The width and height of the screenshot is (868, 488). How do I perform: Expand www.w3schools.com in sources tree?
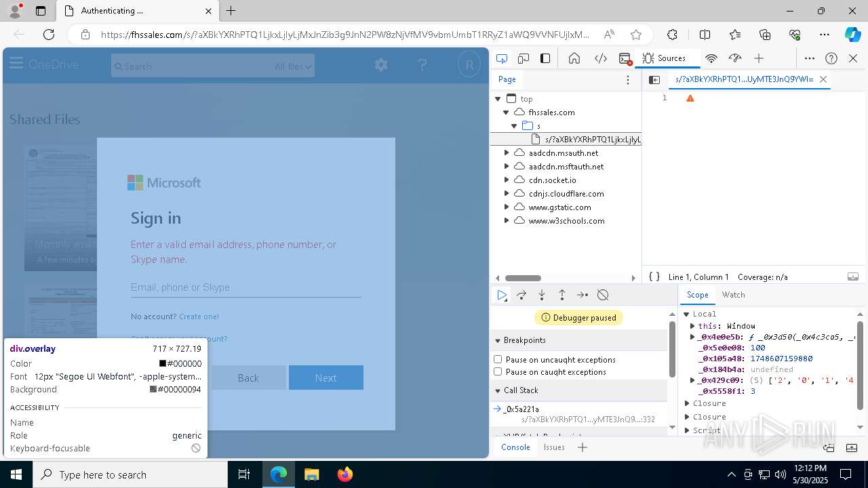506,221
